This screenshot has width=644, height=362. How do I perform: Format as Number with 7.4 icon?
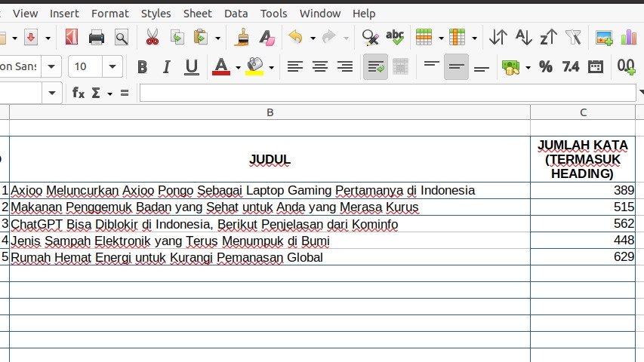pyautogui.click(x=571, y=66)
